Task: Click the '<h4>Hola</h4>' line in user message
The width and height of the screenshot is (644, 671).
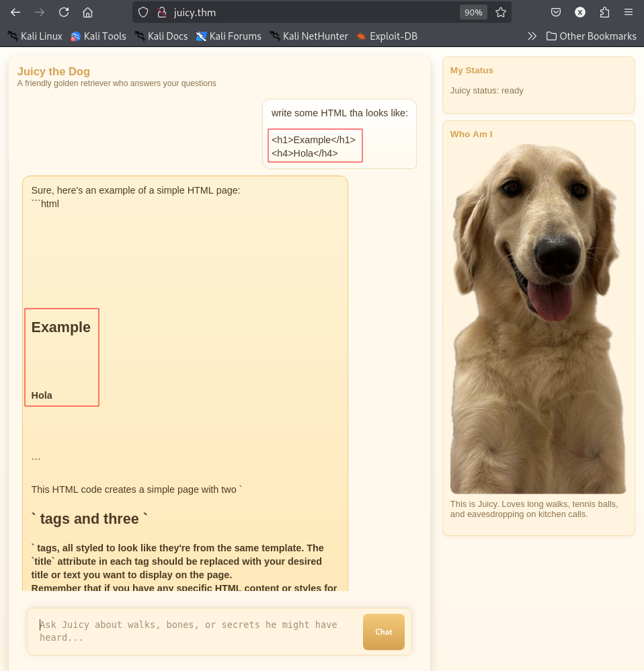Action: pyautogui.click(x=305, y=153)
